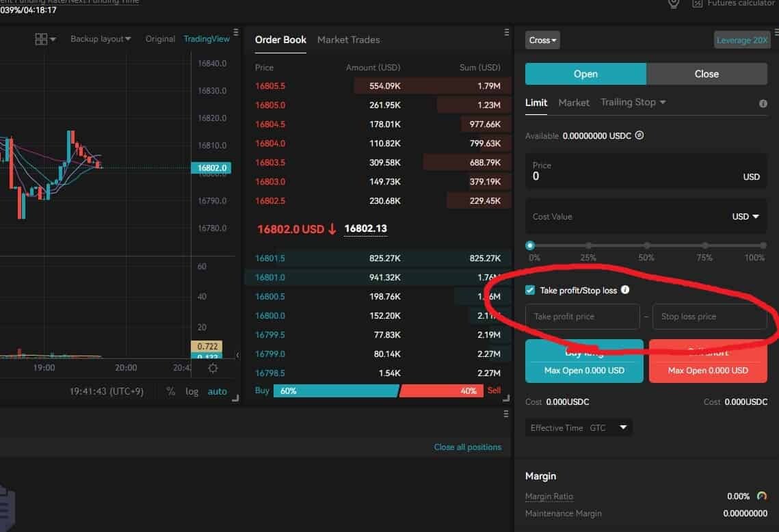Viewport: 779px width, 532px height.
Task: Click the Take profit/Stop loss info icon
Action: (x=624, y=290)
